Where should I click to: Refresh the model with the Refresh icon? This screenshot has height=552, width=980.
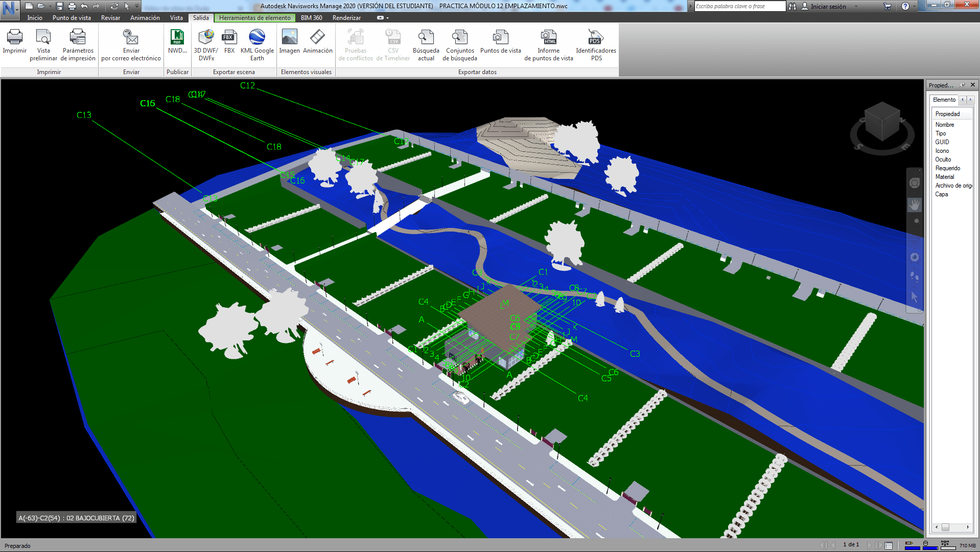114,6
